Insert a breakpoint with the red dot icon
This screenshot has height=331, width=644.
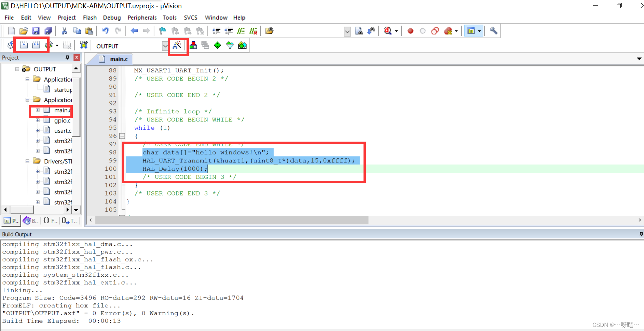[410, 31]
